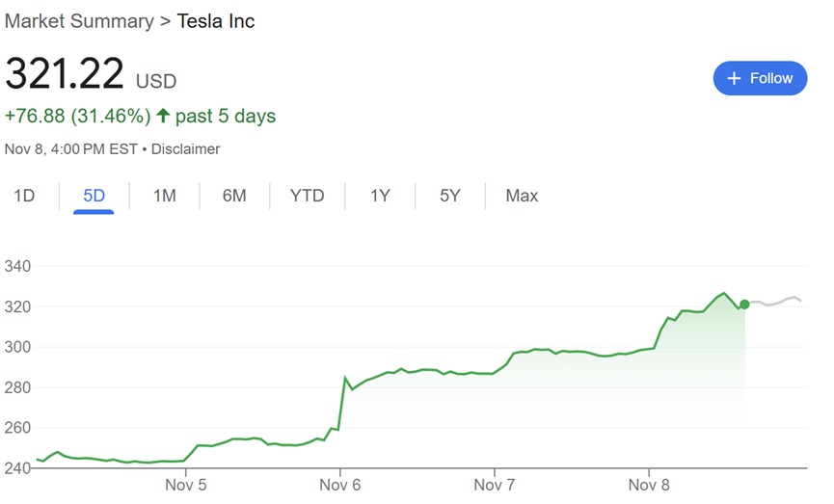Click the green up arrow beside price change
The width and height of the screenshot is (834, 504).
tap(163, 117)
